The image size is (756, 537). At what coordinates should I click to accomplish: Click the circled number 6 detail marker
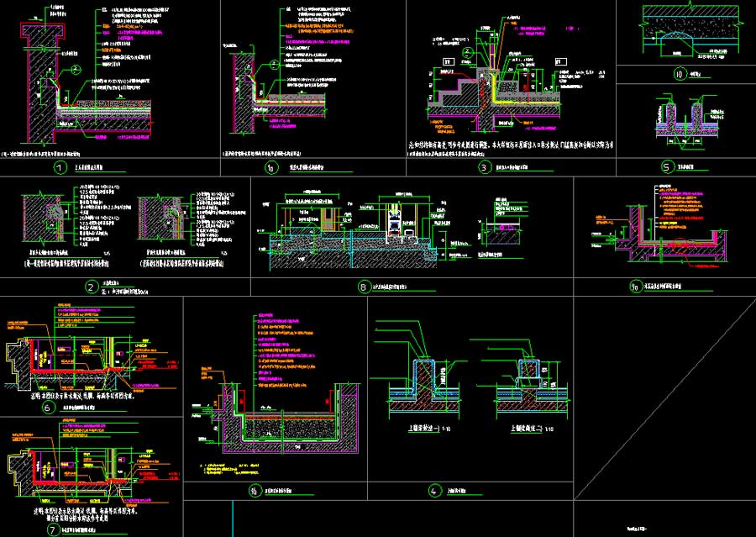[47, 408]
